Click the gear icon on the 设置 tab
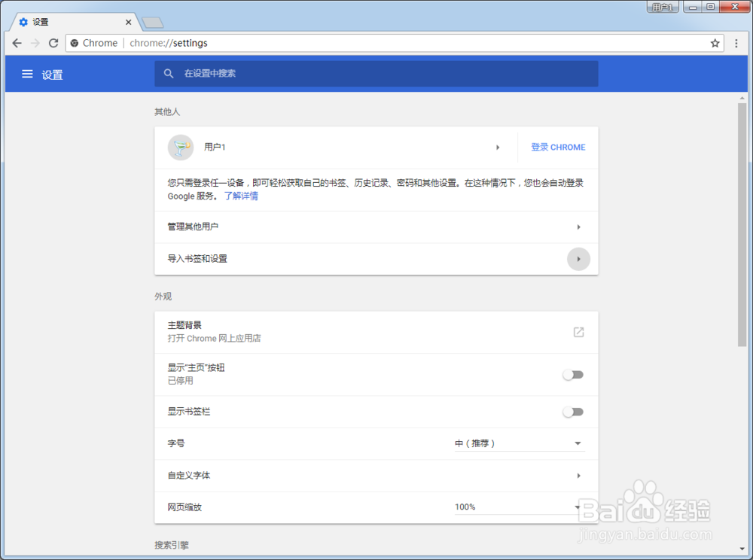This screenshot has width=753, height=560. [23, 22]
